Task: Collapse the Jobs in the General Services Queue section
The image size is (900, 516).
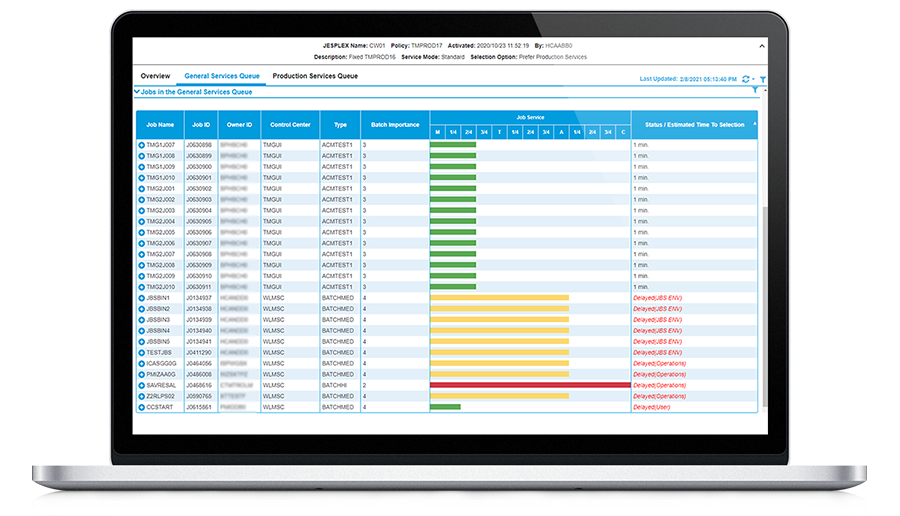Action: coord(137,91)
